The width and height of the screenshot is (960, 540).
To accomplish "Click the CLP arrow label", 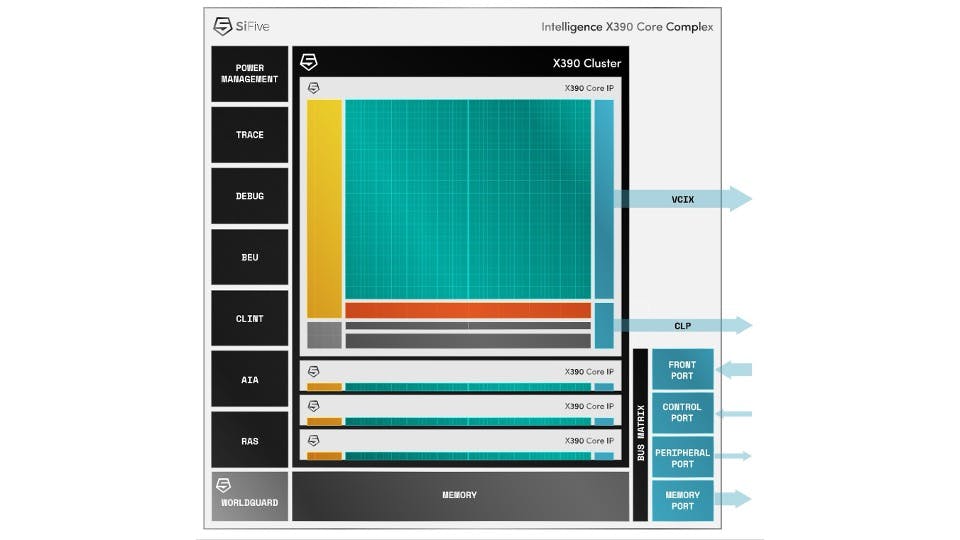I will [x=683, y=326].
